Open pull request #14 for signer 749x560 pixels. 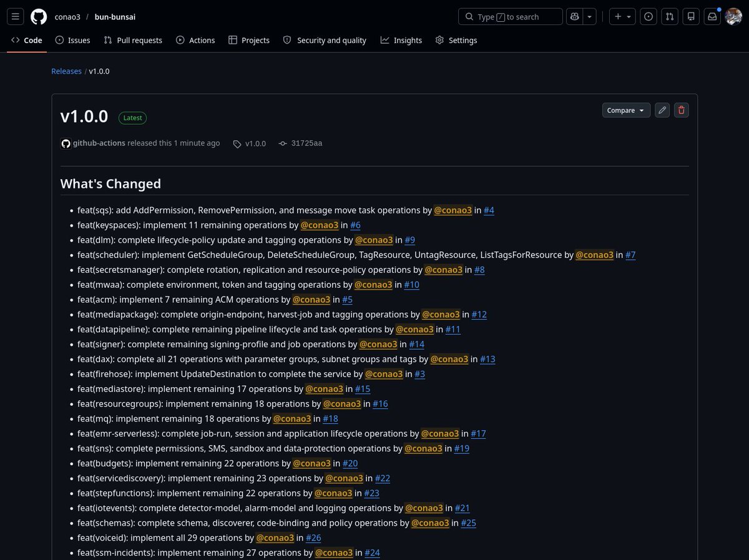click(x=416, y=344)
